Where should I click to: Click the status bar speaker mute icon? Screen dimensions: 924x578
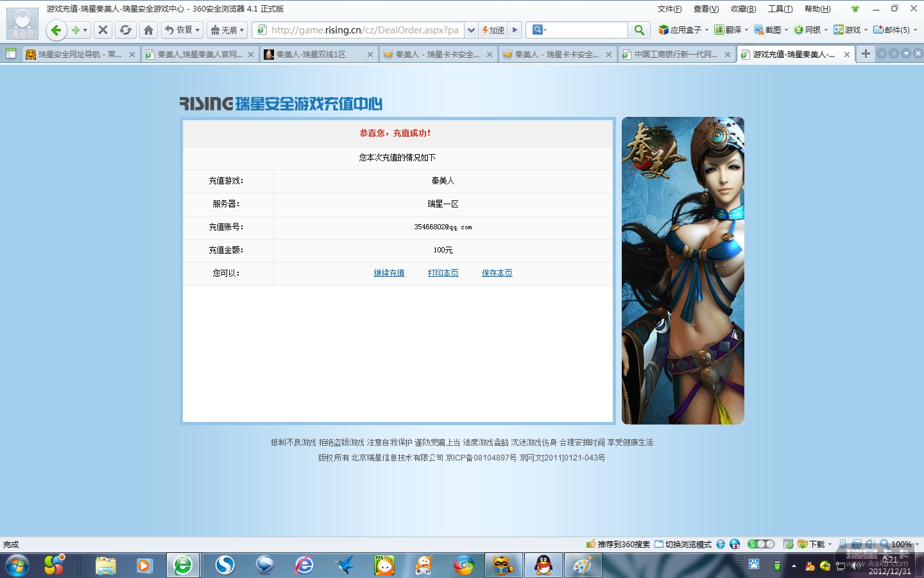pyautogui.click(x=869, y=544)
